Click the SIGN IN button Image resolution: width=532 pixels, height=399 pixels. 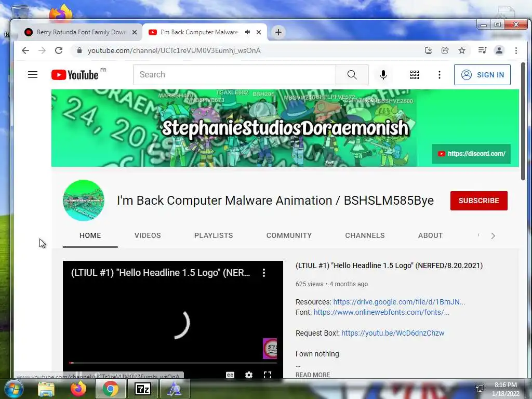tap(482, 75)
